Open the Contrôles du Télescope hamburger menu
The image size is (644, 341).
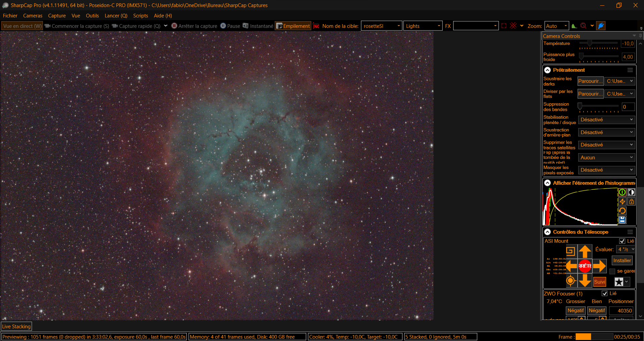tap(630, 232)
